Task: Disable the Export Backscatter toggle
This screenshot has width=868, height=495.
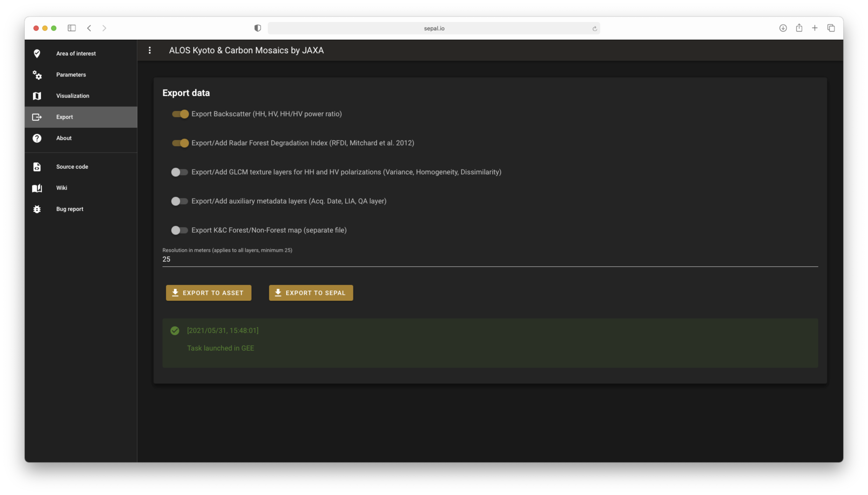Action: click(180, 114)
